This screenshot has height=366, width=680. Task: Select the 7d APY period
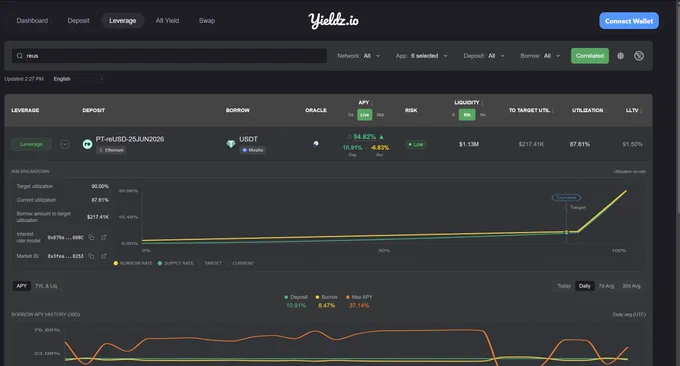coord(350,115)
